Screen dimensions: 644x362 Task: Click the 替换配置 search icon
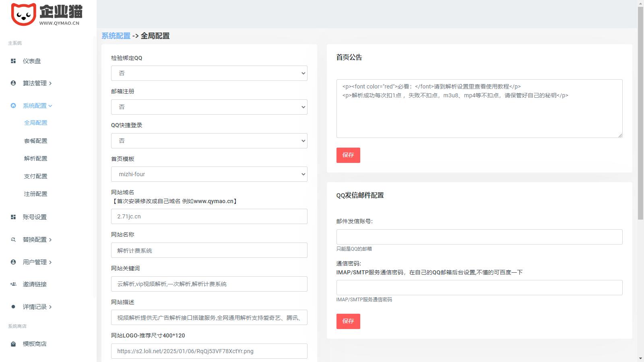(x=13, y=240)
